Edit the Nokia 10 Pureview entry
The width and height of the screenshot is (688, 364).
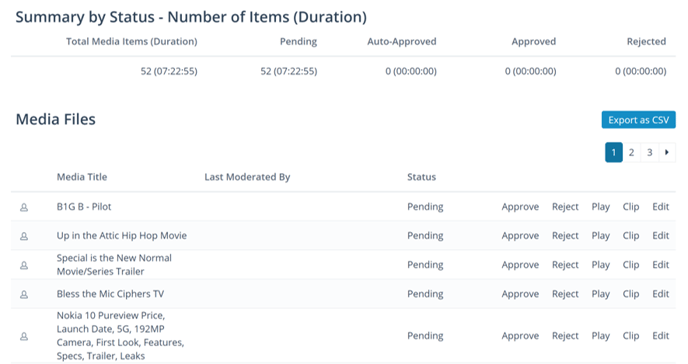click(x=660, y=335)
